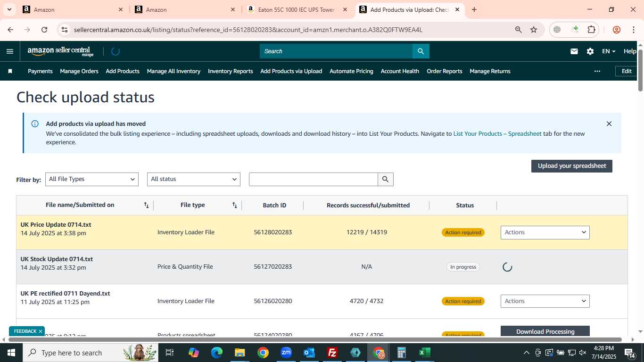Open the settings gear icon
The image size is (644, 362).
pos(590,51)
